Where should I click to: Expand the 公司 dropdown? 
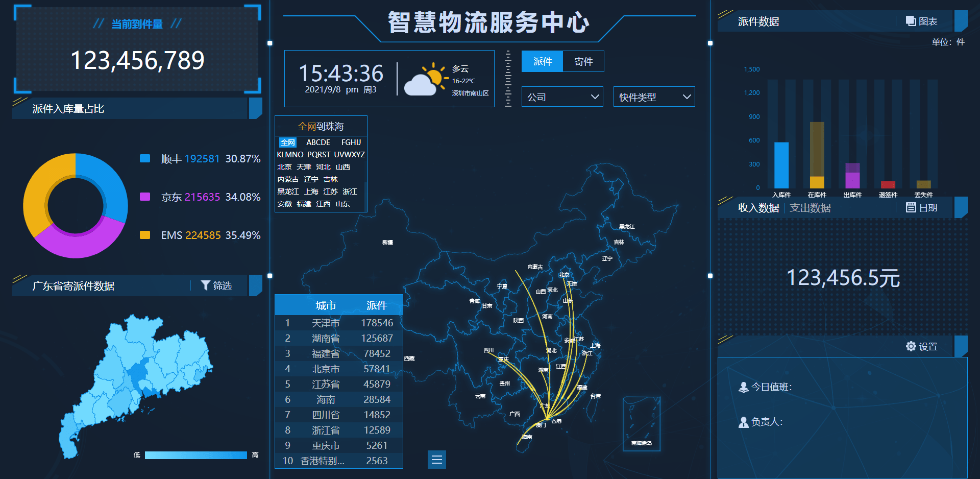click(x=562, y=97)
